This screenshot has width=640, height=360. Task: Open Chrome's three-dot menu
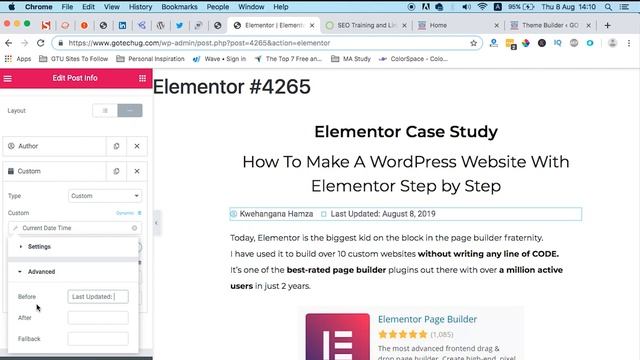(x=629, y=43)
